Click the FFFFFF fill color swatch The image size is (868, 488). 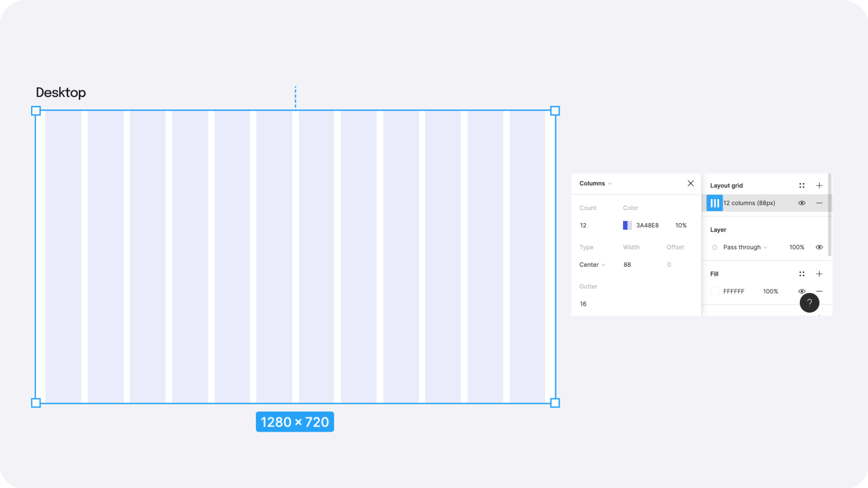(714, 291)
